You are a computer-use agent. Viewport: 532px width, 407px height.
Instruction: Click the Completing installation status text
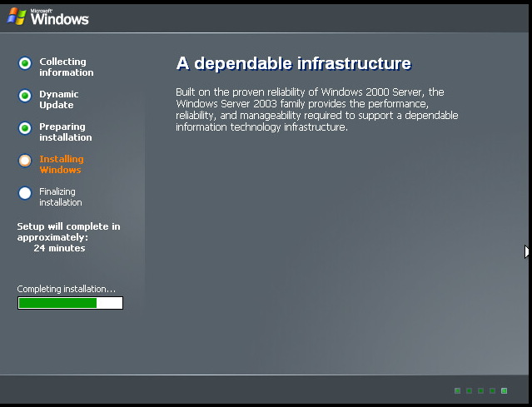66,289
